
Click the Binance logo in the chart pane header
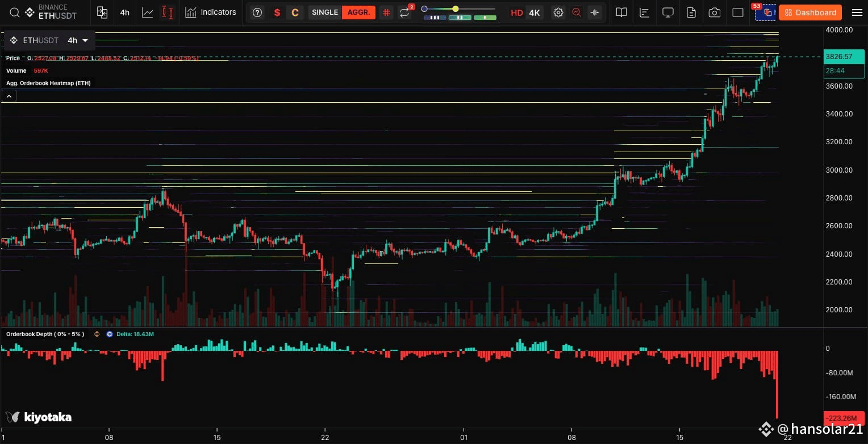click(14, 40)
